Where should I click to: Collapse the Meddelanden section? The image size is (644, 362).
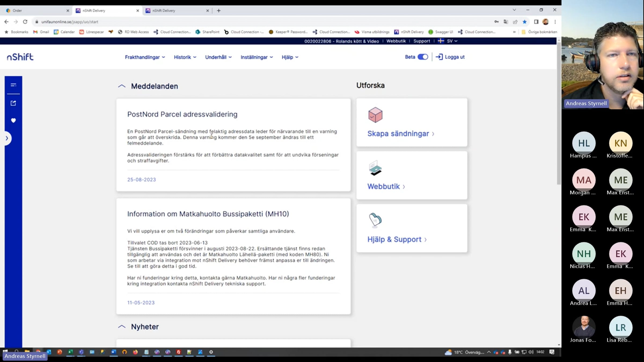point(122,86)
